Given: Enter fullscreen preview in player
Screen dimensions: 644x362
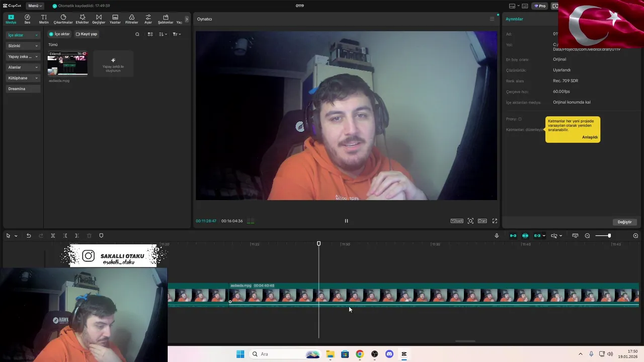Looking at the screenshot, I should (x=495, y=221).
